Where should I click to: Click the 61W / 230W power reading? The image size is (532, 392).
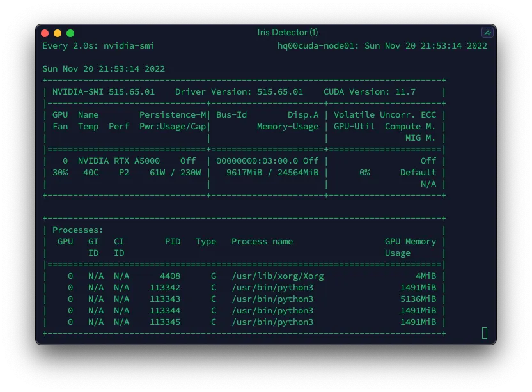[x=175, y=173]
